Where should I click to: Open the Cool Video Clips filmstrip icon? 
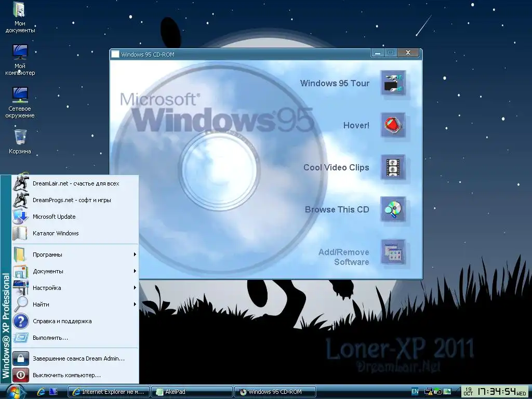pos(393,167)
